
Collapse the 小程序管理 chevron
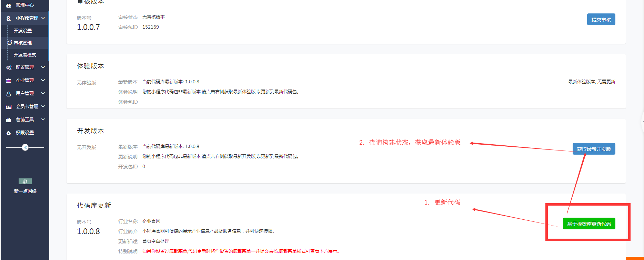tap(43, 18)
